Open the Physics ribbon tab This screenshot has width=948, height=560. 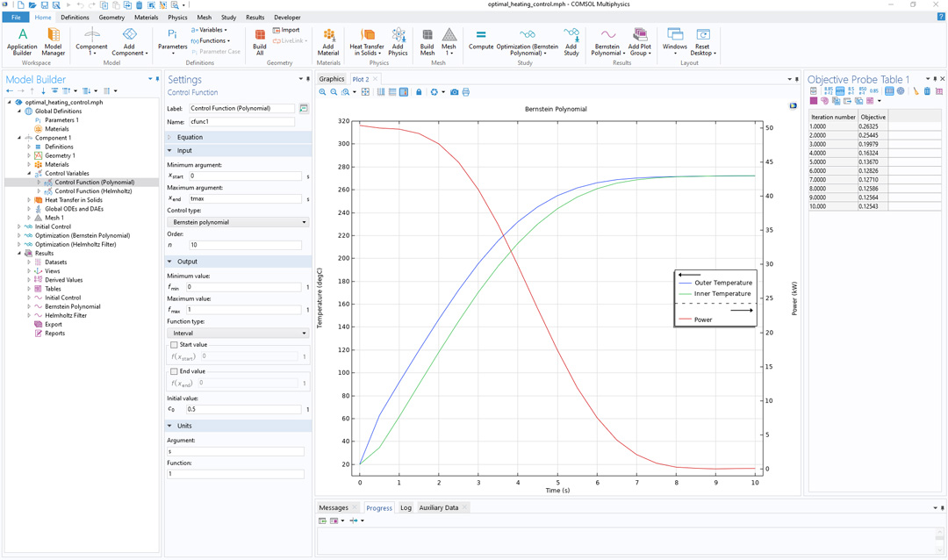click(x=177, y=17)
